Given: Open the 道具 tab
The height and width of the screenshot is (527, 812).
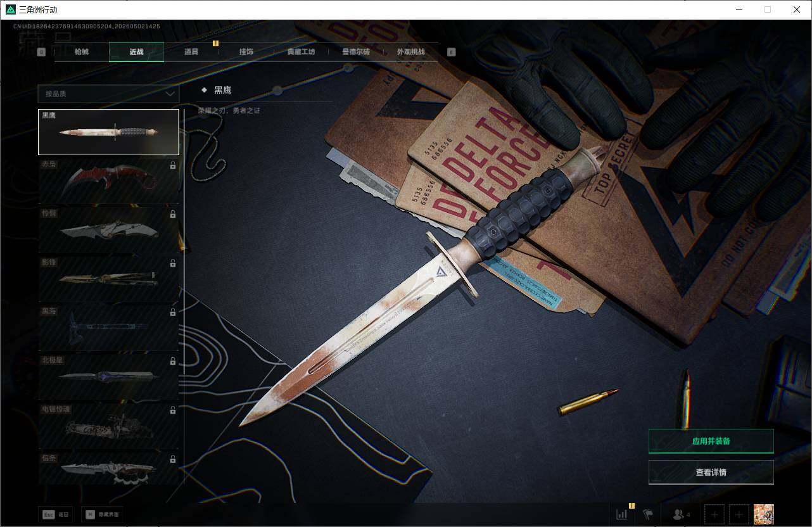Looking at the screenshot, I should pos(191,52).
